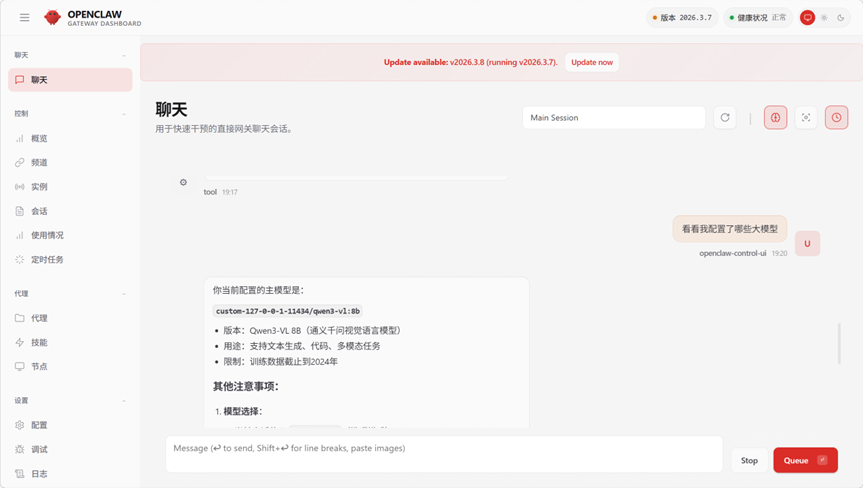
Task: Focus the Message input field
Action: [x=444, y=454]
